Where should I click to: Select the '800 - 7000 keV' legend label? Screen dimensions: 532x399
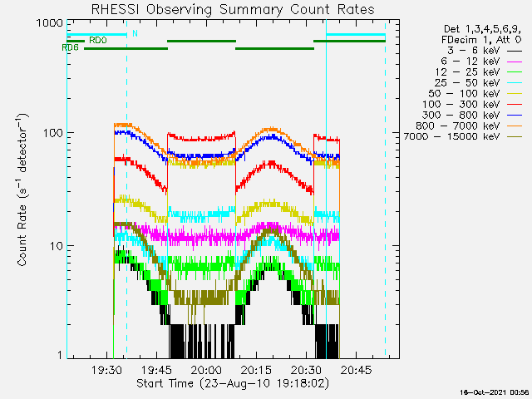click(458, 126)
